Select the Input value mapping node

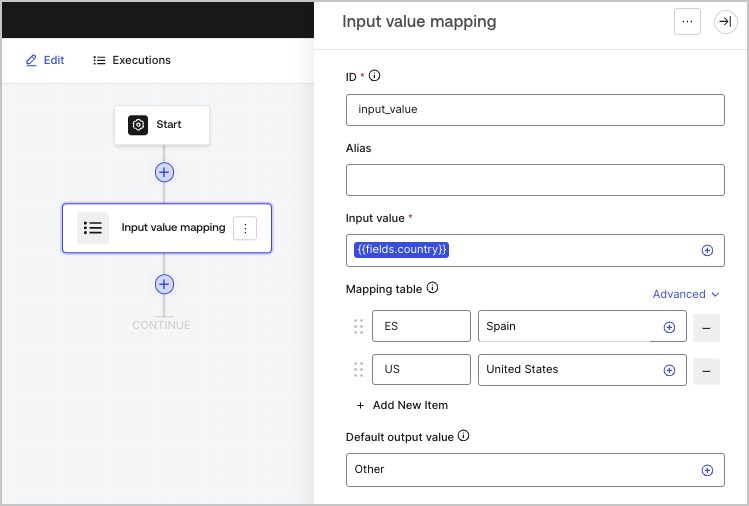[167, 228]
